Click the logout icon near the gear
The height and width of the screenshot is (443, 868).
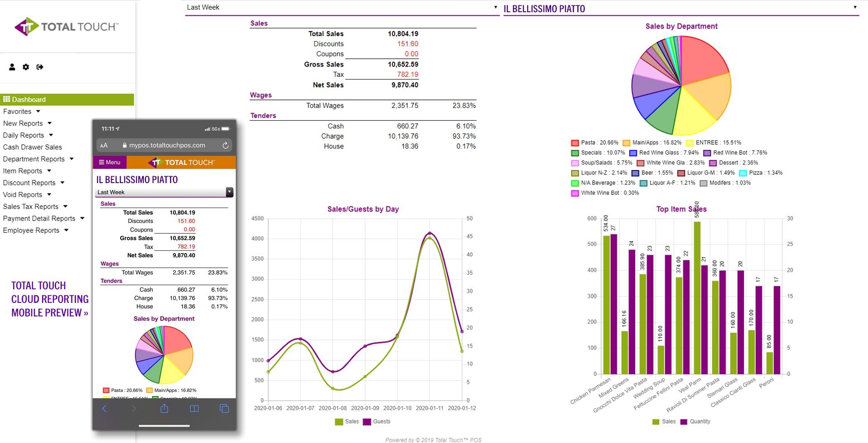pos(40,67)
